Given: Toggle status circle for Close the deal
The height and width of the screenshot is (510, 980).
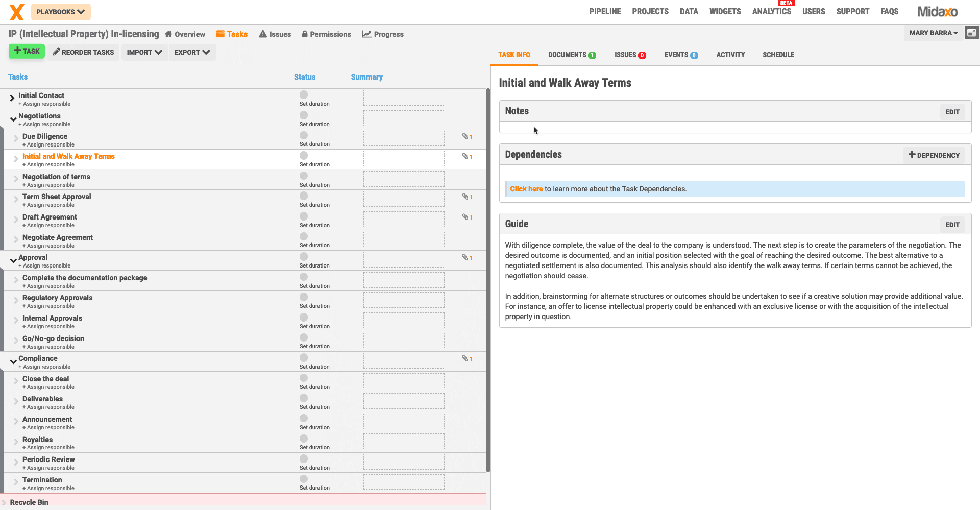Looking at the screenshot, I should 304,378.
